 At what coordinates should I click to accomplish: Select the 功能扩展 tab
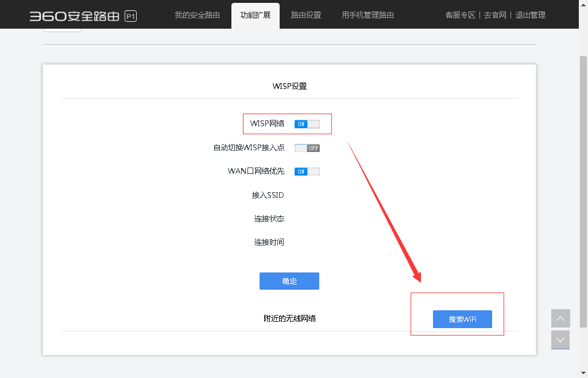click(256, 15)
